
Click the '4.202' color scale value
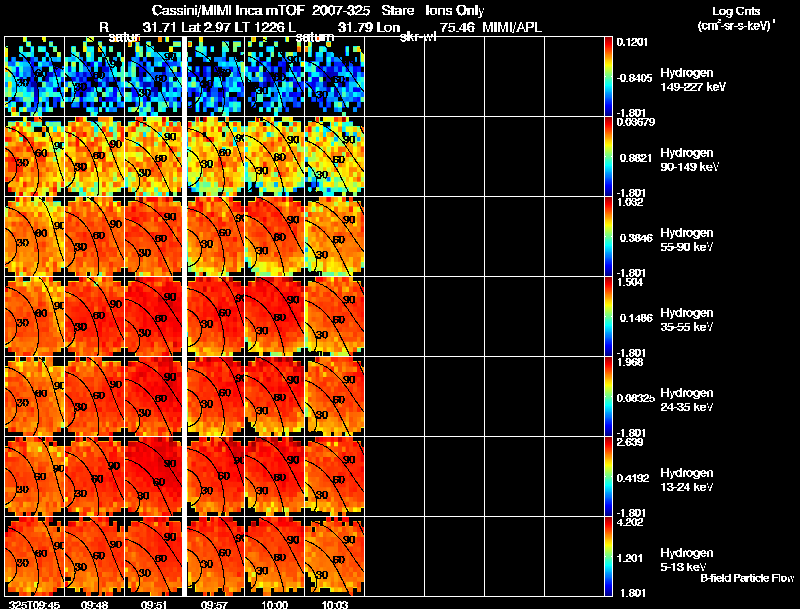click(x=630, y=522)
